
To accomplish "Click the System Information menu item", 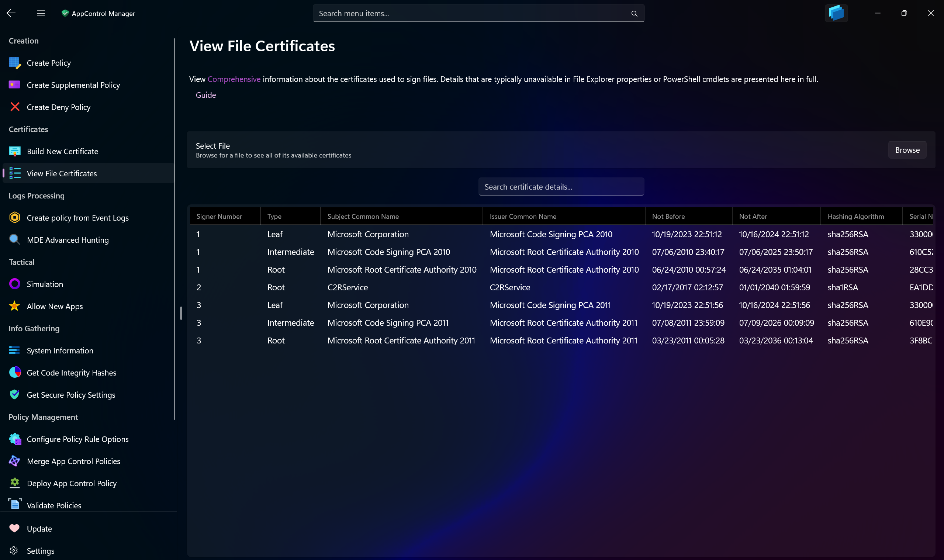I will click(60, 350).
